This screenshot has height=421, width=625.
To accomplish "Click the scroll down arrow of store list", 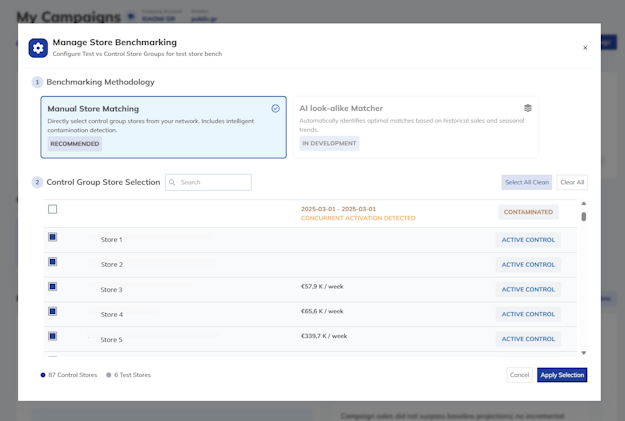I will (584, 353).
